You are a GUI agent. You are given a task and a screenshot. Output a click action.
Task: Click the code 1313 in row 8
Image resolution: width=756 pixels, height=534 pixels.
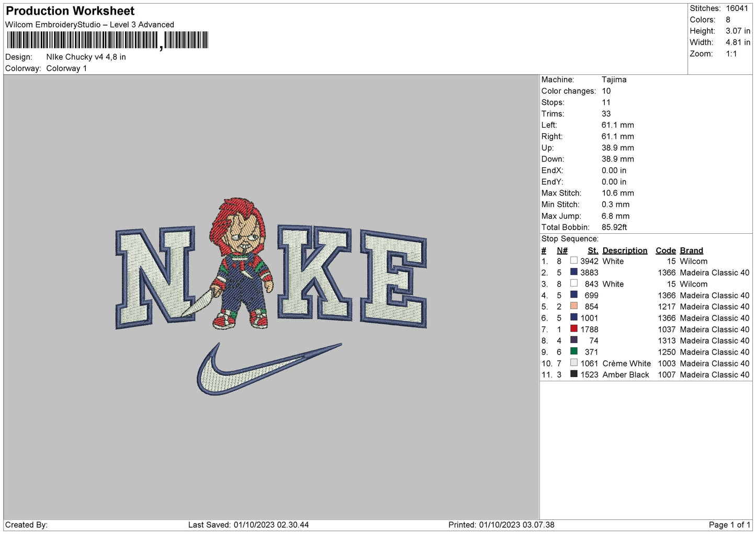click(x=667, y=340)
